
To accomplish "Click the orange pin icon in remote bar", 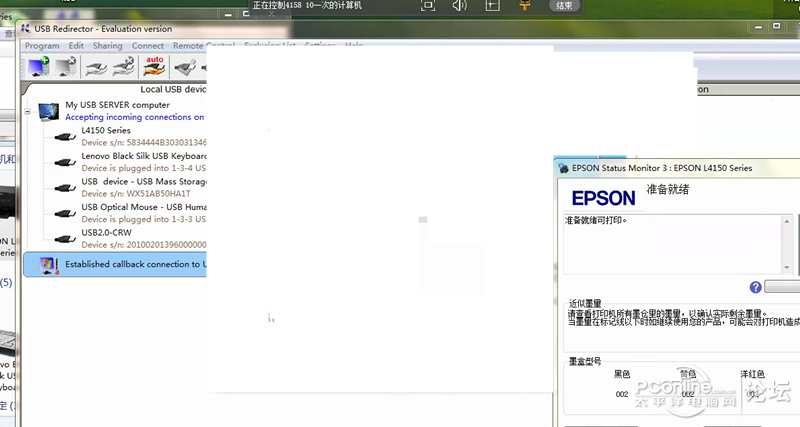I will click(524, 6).
